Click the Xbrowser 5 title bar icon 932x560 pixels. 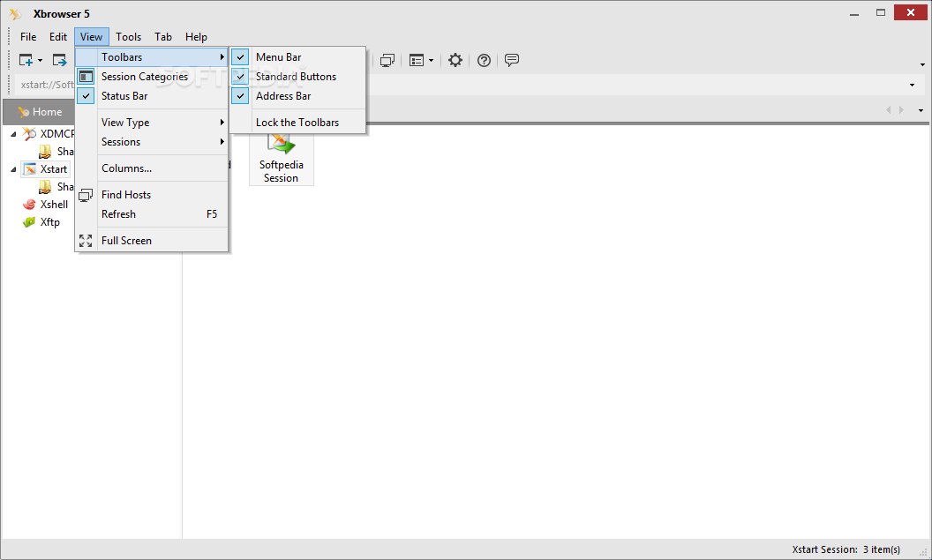coord(16,13)
